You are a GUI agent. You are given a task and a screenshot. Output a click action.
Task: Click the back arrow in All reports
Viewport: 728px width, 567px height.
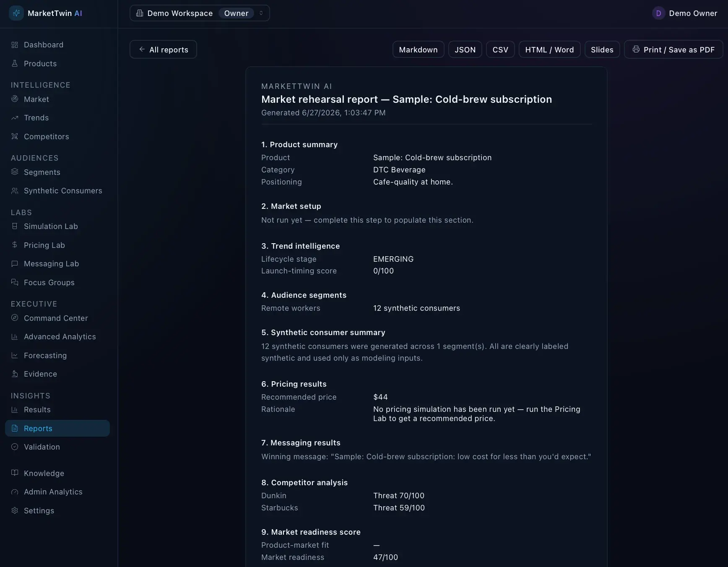[x=142, y=49]
